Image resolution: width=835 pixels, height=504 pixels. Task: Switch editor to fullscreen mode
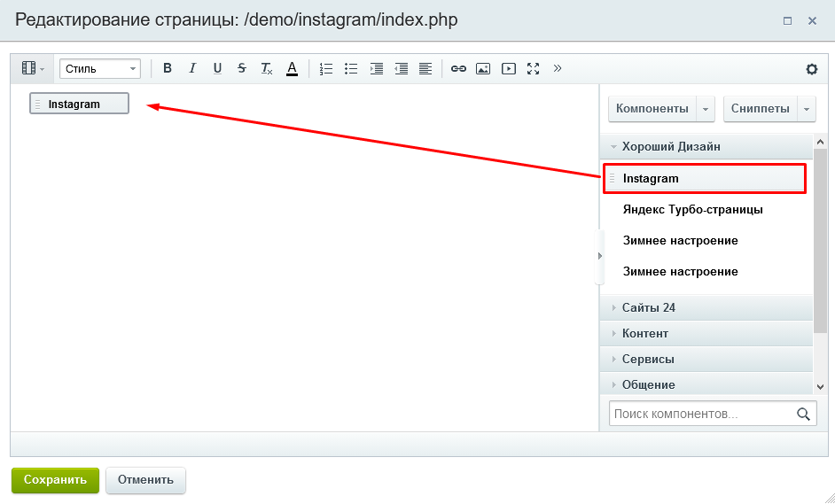[533, 68]
